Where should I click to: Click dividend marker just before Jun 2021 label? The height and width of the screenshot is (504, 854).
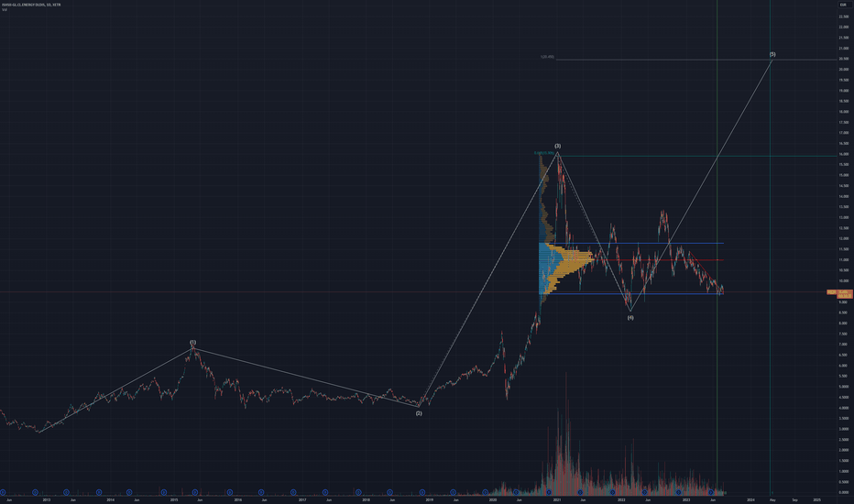pyautogui.click(x=581, y=492)
